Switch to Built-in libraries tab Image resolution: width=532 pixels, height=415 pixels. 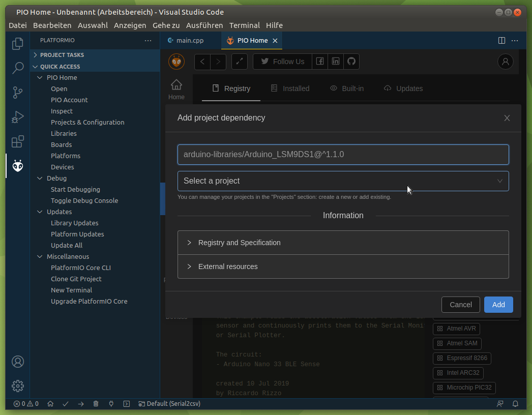(347, 88)
